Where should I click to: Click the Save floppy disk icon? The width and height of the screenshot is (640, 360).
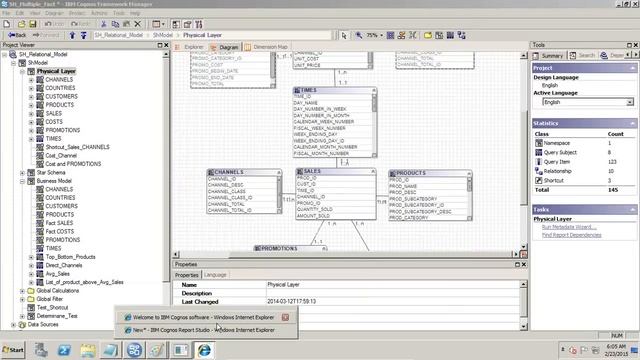point(32,24)
